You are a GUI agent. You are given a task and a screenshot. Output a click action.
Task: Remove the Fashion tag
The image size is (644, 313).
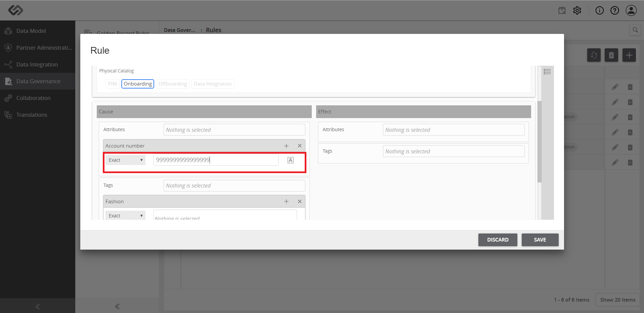pyautogui.click(x=300, y=202)
